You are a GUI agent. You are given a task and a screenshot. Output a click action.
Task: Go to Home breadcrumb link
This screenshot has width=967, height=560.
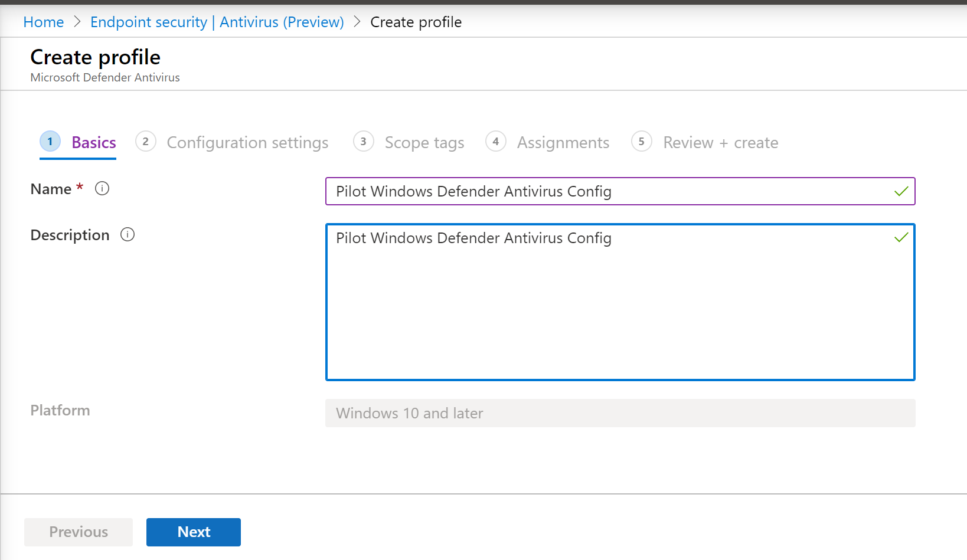point(44,22)
